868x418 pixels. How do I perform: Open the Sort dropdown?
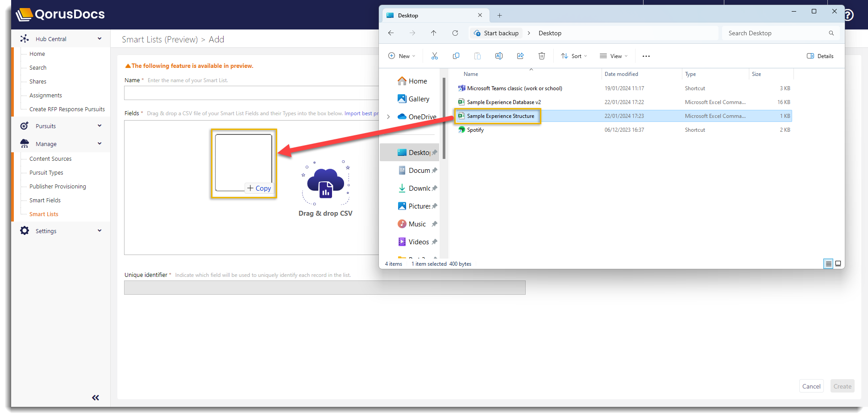point(574,56)
